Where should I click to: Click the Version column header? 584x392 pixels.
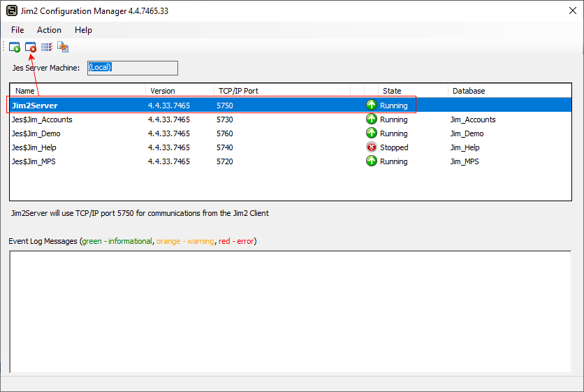[x=179, y=91]
